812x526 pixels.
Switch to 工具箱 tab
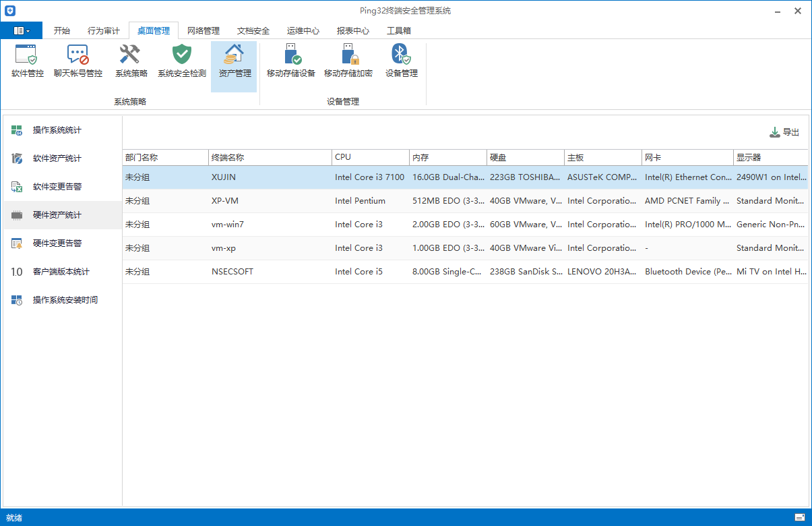(x=399, y=31)
